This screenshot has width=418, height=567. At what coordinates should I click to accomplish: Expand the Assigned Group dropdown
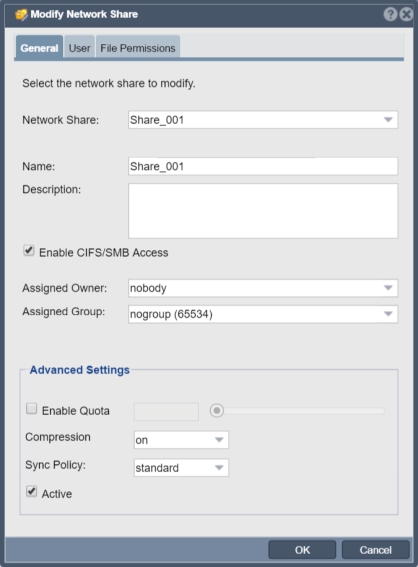coord(263,314)
